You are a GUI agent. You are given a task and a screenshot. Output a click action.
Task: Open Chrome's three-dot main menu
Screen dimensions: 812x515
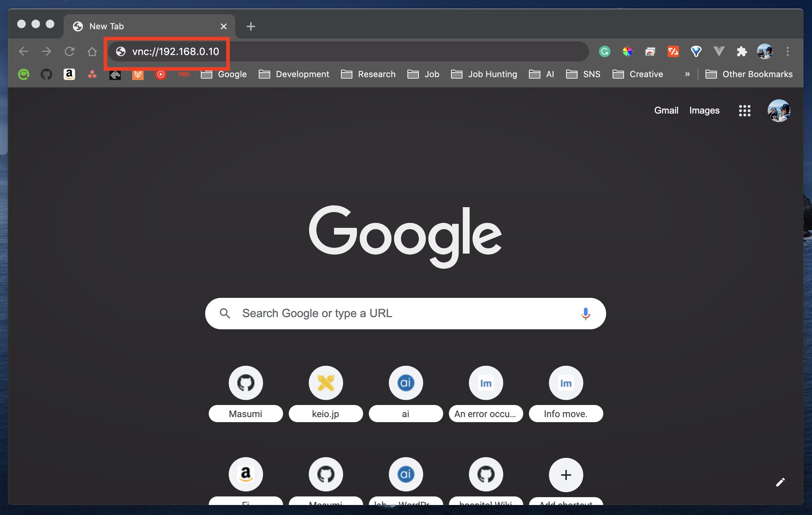pyautogui.click(x=787, y=51)
